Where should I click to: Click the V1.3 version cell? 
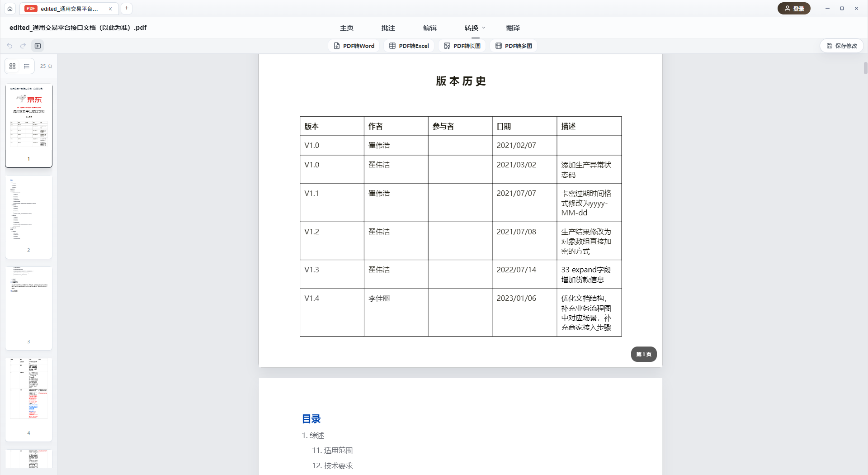tap(332, 274)
